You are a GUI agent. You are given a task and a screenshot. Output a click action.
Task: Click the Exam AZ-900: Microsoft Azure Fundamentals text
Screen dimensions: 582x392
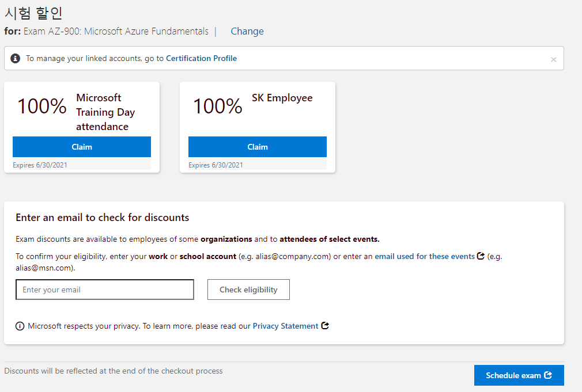(x=116, y=31)
